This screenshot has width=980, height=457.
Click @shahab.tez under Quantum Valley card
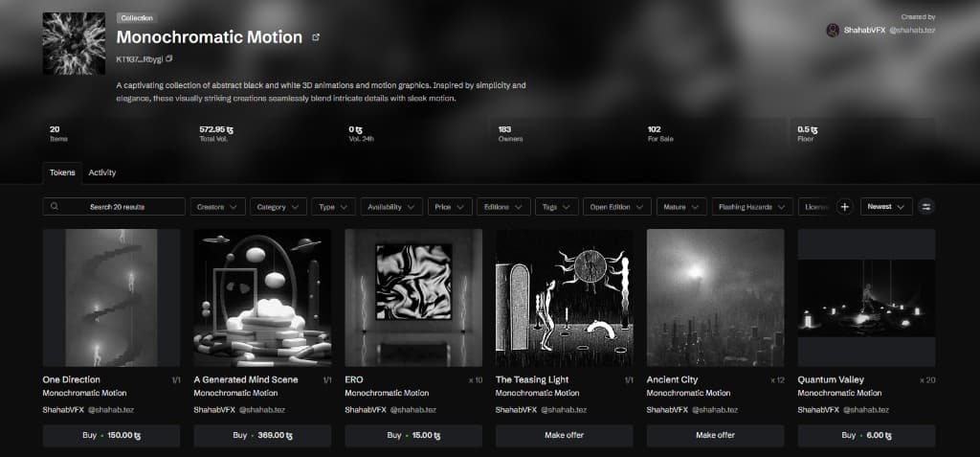click(865, 410)
